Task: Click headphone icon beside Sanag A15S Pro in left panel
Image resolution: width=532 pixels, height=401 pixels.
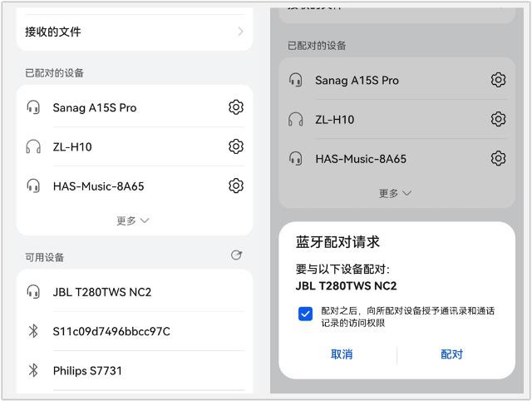Action: point(33,107)
